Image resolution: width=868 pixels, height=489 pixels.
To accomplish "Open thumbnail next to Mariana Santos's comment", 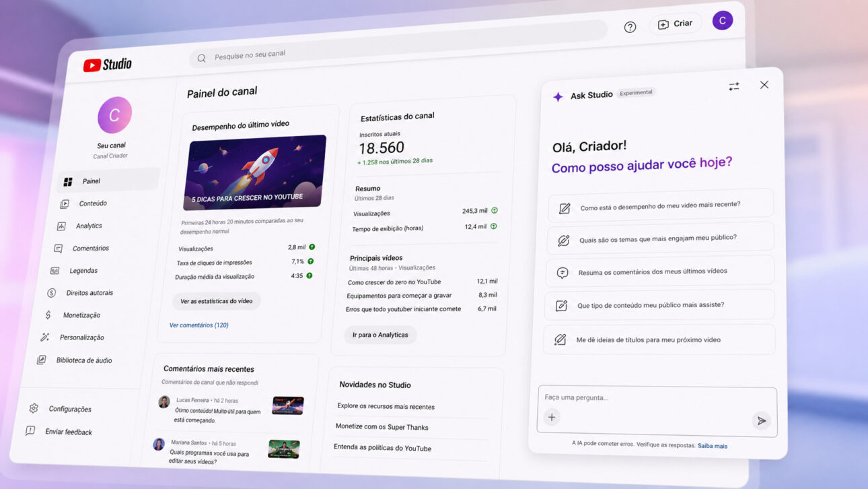I will click(x=284, y=449).
